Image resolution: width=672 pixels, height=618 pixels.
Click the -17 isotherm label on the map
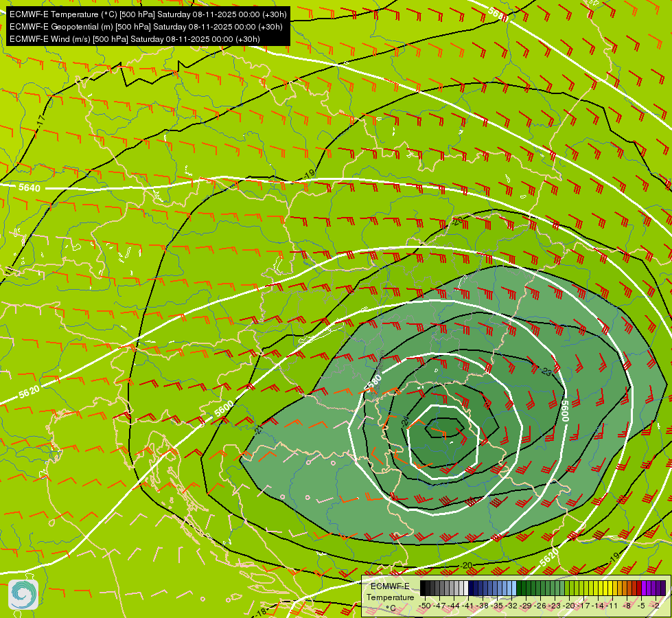[x=40, y=122]
